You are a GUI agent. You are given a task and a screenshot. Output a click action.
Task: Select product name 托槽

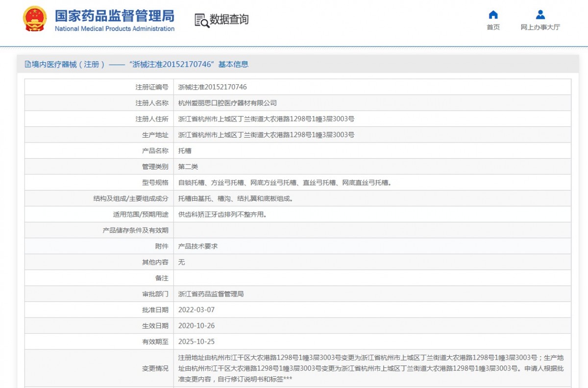(x=185, y=151)
